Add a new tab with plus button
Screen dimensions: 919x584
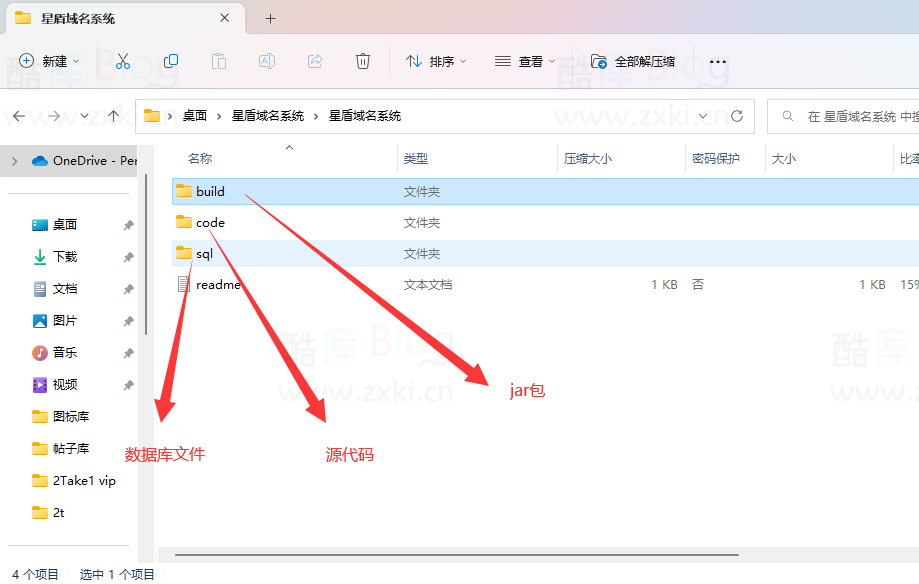(270, 18)
